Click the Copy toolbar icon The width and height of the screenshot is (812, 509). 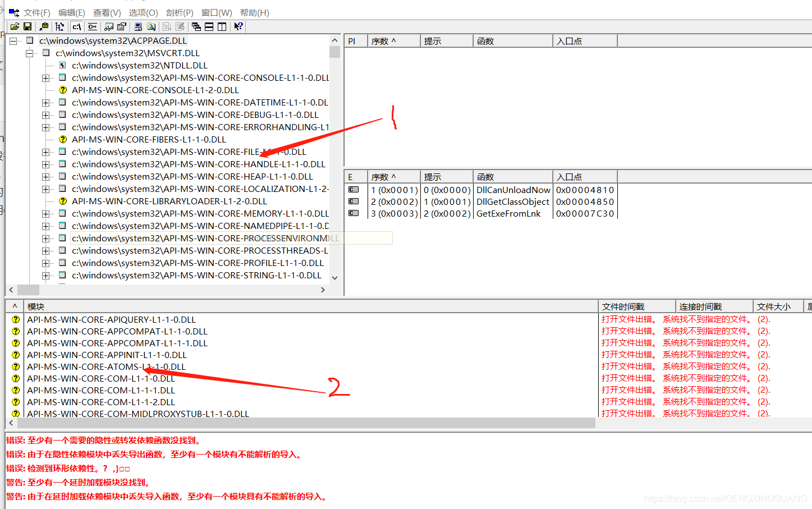(x=44, y=26)
